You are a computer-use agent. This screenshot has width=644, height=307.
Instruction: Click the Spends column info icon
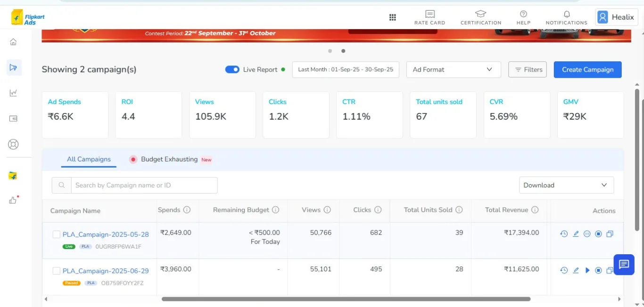[187, 210]
